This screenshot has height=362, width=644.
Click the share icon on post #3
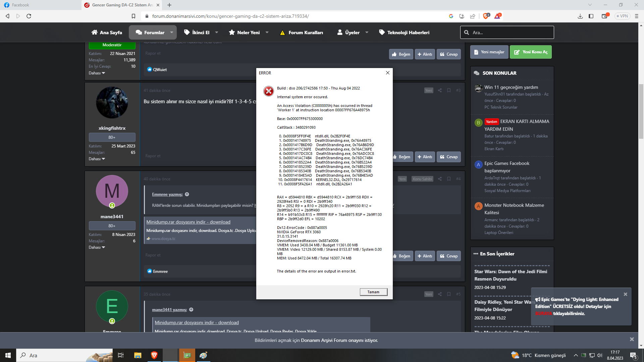click(440, 90)
